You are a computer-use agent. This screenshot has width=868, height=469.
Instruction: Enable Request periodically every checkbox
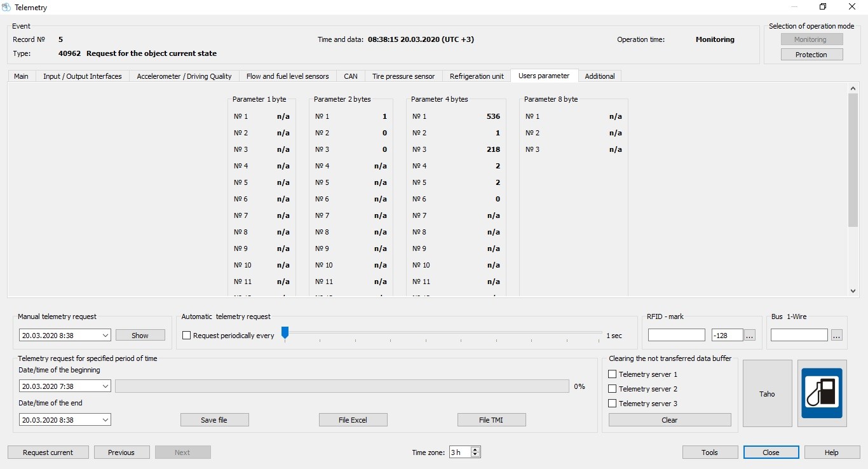187,336
